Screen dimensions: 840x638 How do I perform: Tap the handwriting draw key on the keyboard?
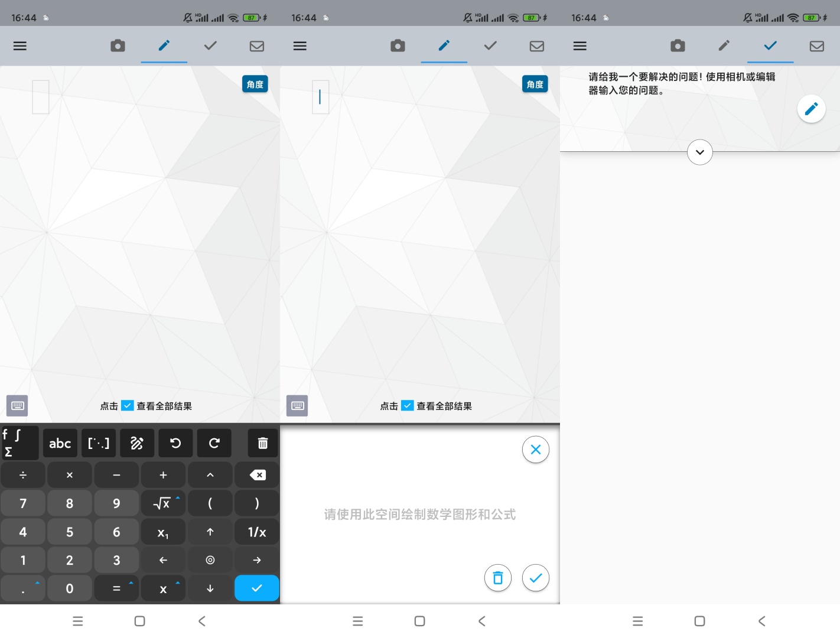137,443
